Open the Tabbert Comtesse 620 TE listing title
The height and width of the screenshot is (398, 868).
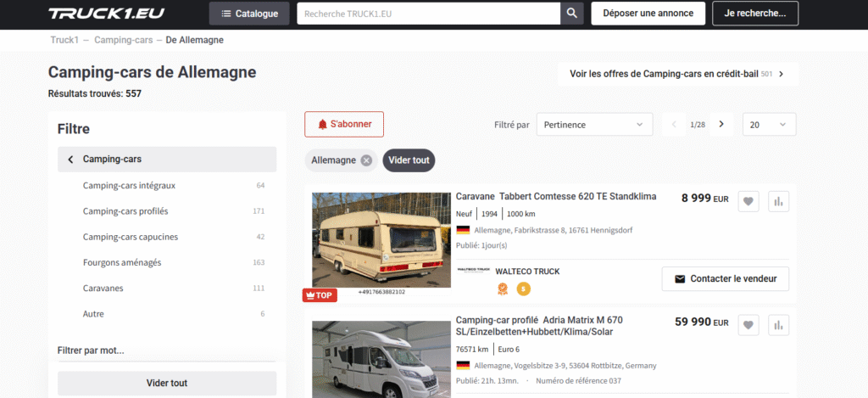[x=556, y=196]
